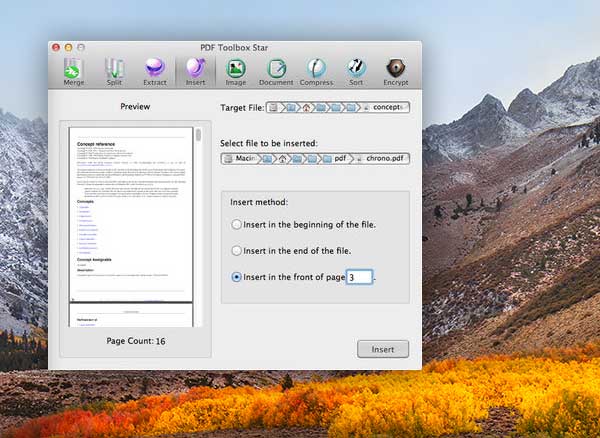Click the home folder in insert file path
Image resolution: width=600 pixels, height=438 pixels.
coord(283,159)
